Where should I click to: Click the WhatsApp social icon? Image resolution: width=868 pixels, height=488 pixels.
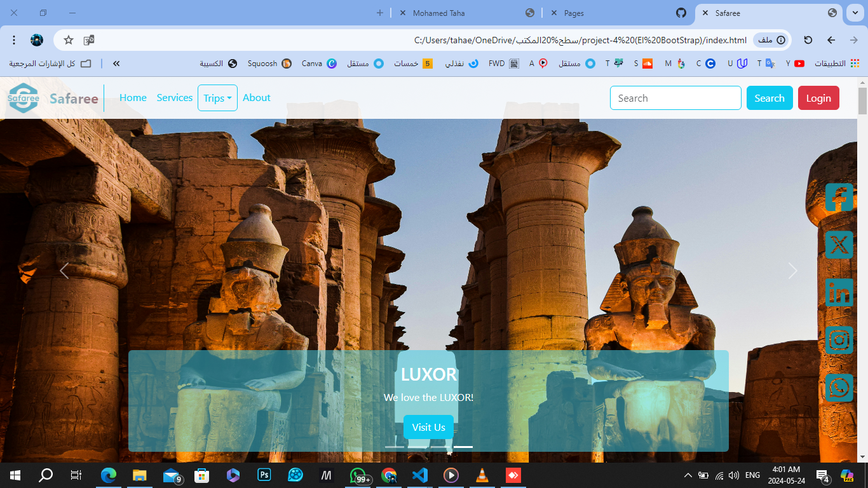click(x=839, y=388)
